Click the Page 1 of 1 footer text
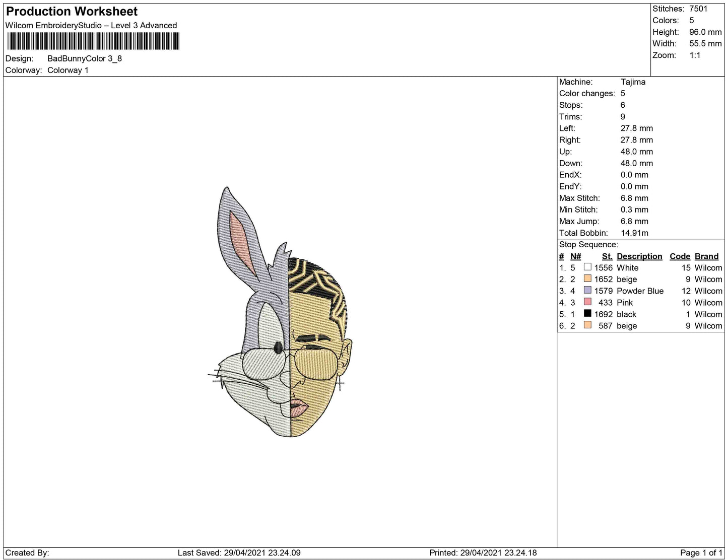728x560 pixels. coord(701,552)
